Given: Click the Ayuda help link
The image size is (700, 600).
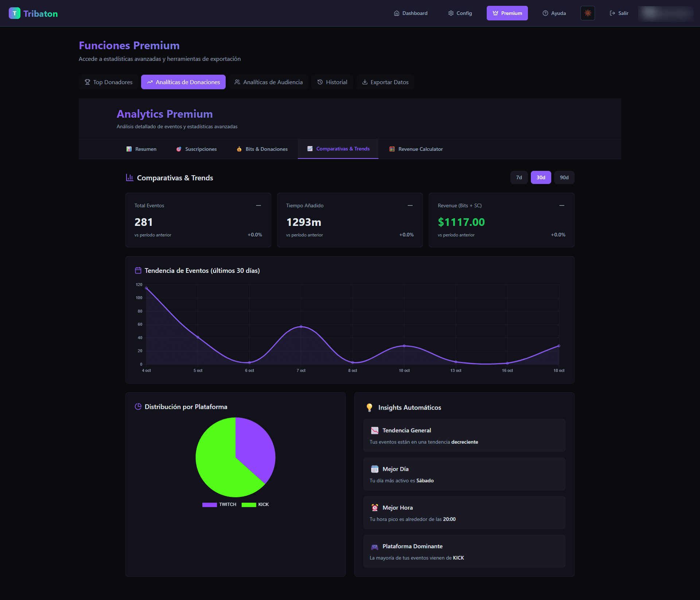Looking at the screenshot, I should (554, 13).
